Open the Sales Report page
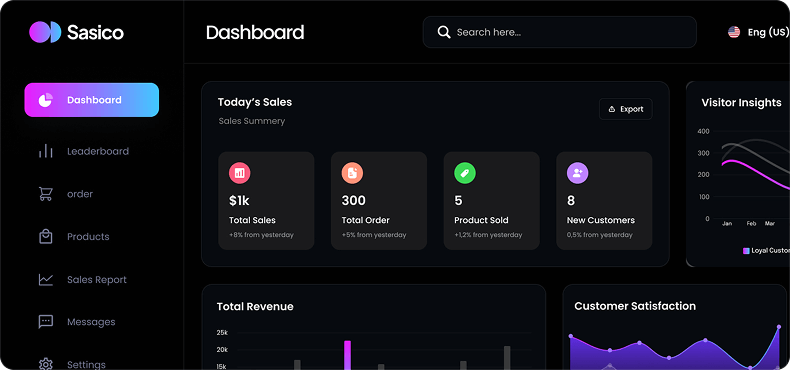This screenshot has width=790, height=370. point(83,279)
